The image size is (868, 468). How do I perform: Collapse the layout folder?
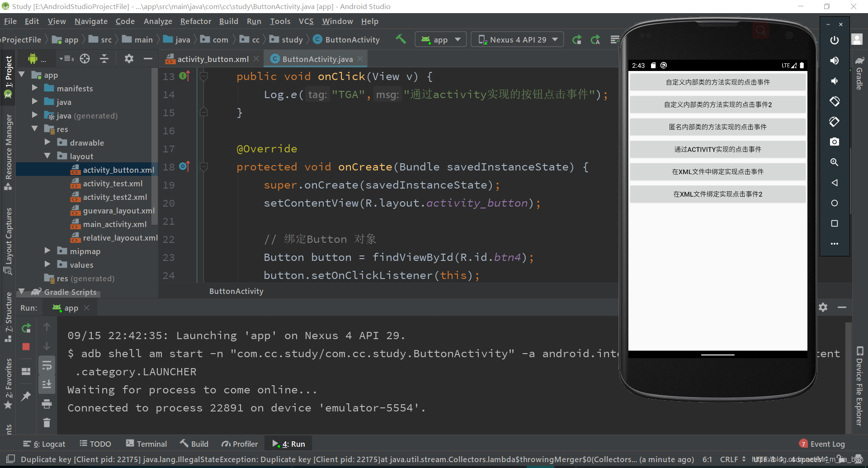pyautogui.click(x=47, y=156)
